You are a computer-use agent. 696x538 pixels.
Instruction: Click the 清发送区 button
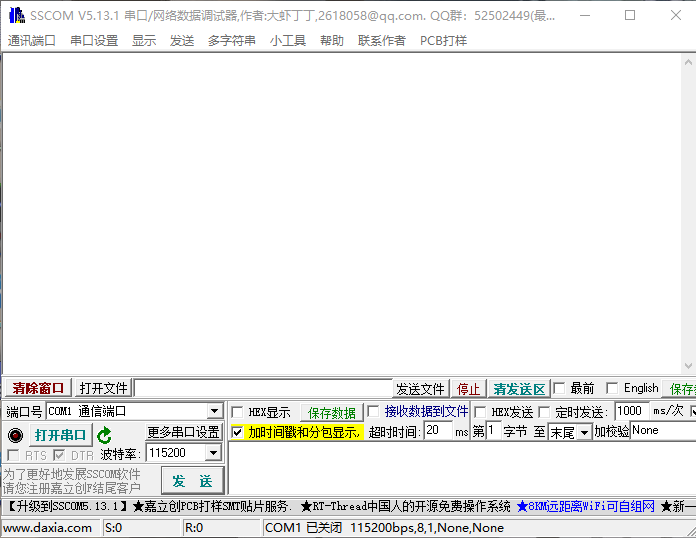(x=519, y=389)
